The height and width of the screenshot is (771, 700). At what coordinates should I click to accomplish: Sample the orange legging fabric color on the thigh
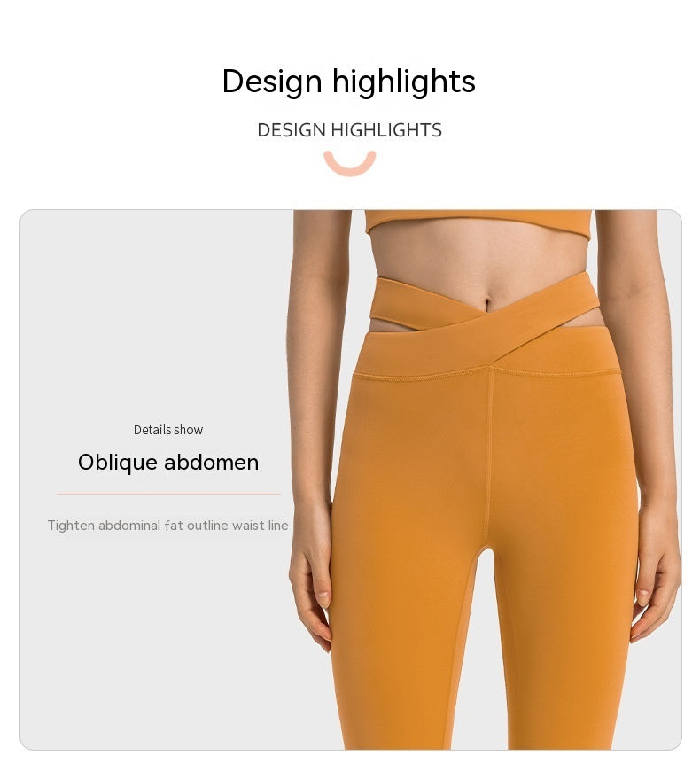point(413,467)
